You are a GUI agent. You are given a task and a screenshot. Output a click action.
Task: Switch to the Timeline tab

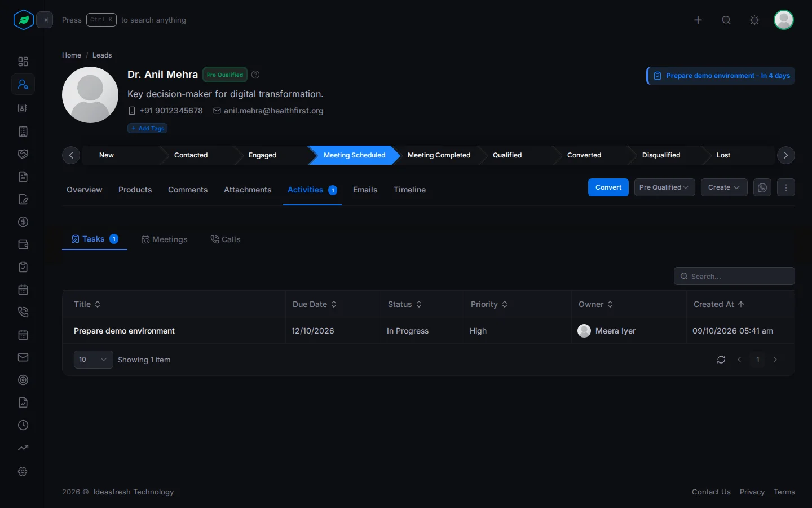point(409,190)
